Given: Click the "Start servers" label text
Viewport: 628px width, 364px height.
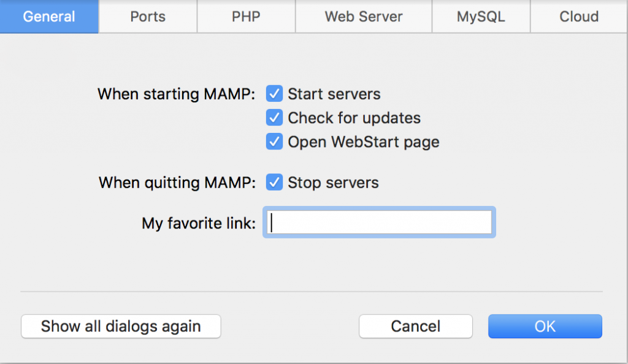Looking at the screenshot, I should pos(334,94).
